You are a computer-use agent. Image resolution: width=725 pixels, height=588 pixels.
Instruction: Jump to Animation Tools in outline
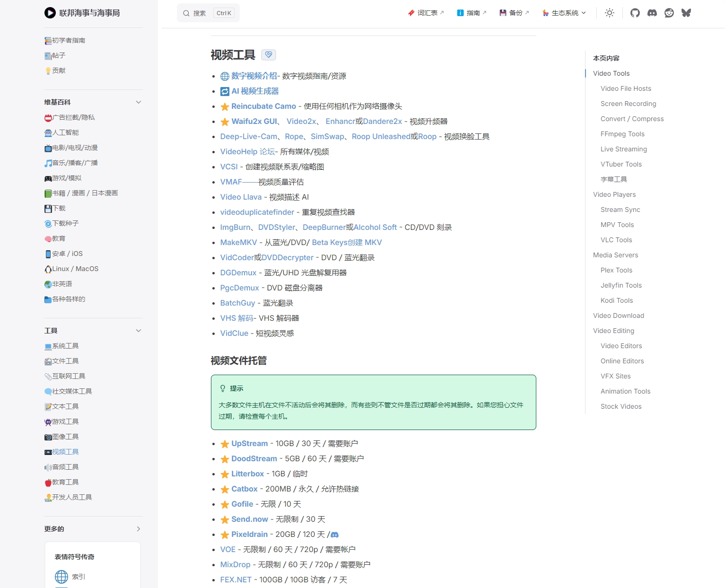[x=625, y=391]
